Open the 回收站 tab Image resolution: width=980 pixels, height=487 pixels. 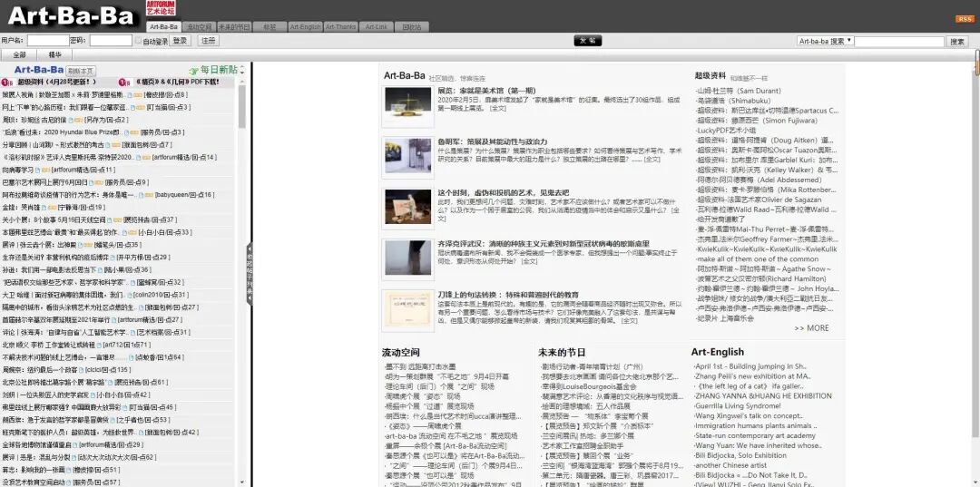point(412,27)
